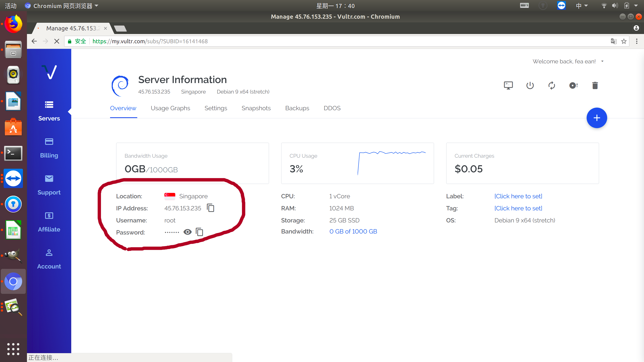Open Firefox from the dock
Viewport: 644px width, 362px height.
coord(13,24)
